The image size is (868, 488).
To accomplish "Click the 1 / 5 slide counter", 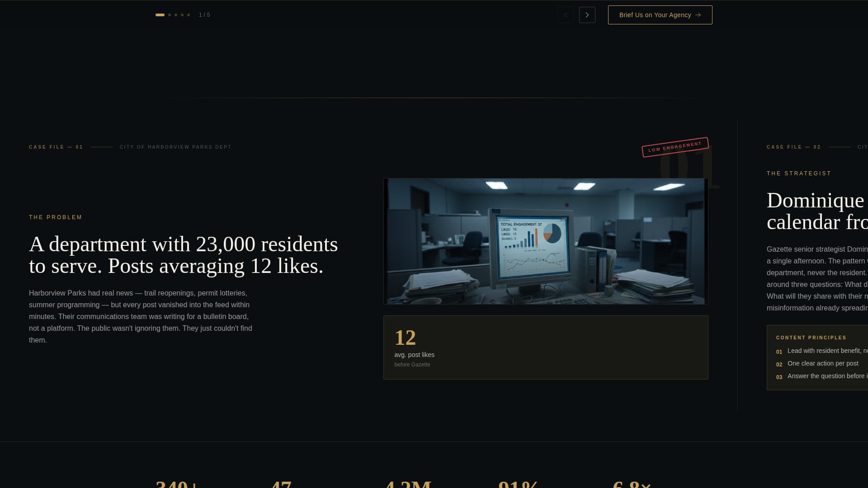I will 204,15.
